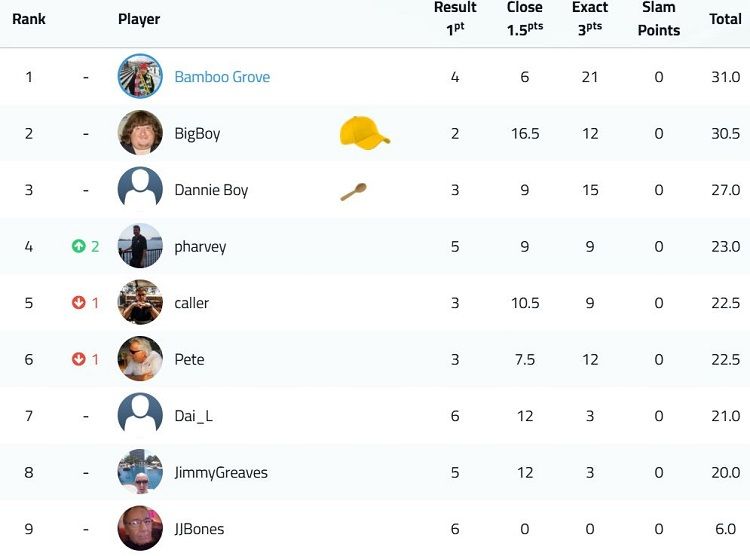The width and height of the screenshot is (750, 556).
Task: Select the JimmyGreaves player name
Action: coord(221,473)
